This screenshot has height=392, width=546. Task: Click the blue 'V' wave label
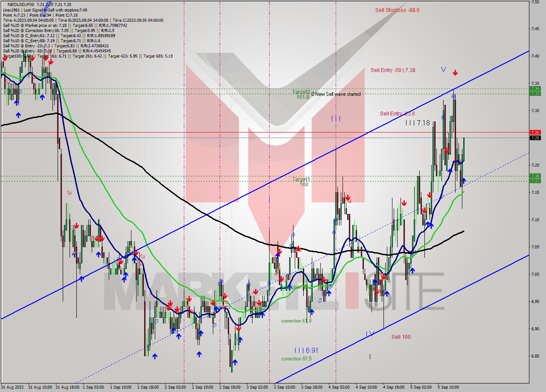click(444, 69)
